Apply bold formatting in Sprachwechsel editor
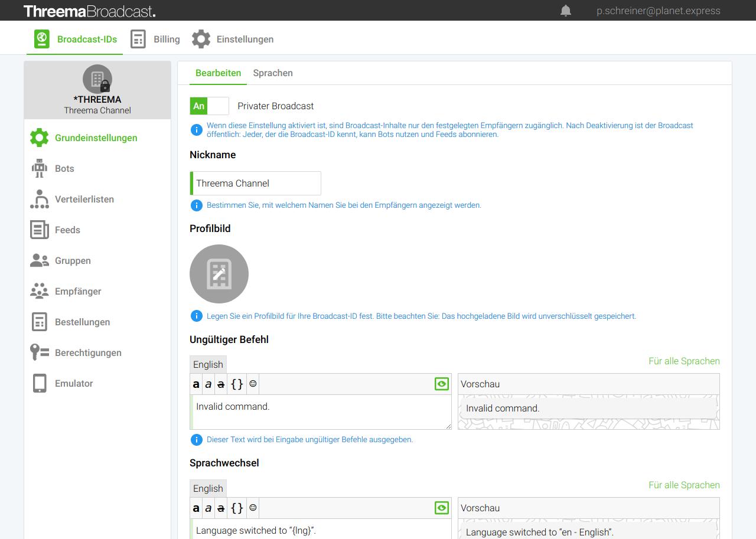The width and height of the screenshot is (756, 539). 196,508
